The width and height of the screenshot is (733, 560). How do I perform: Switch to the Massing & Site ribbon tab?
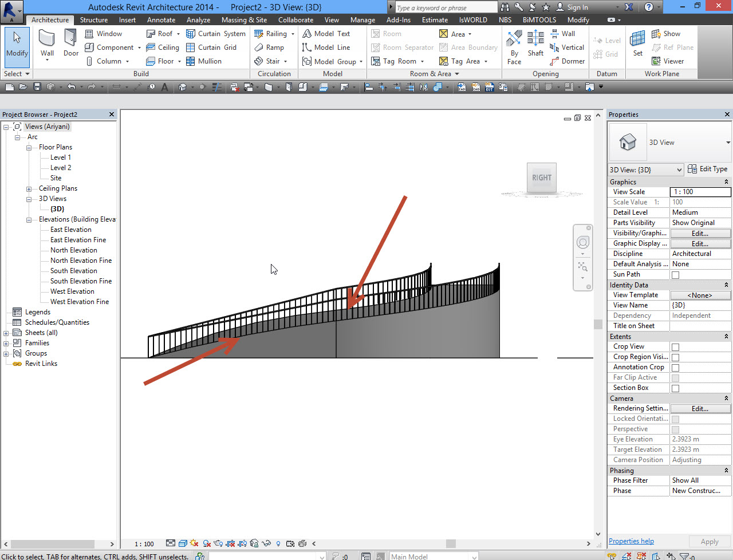pyautogui.click(x=244, y=19)
